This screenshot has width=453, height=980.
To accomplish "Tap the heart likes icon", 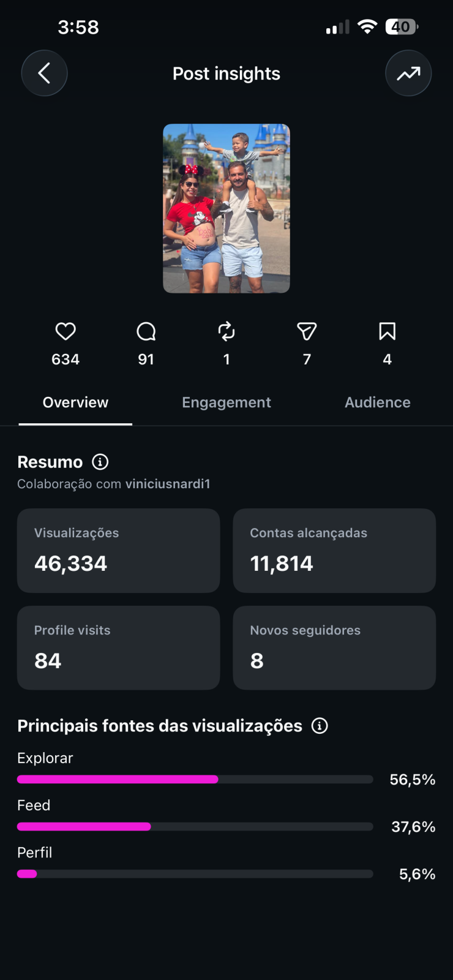I will (66, 331).
